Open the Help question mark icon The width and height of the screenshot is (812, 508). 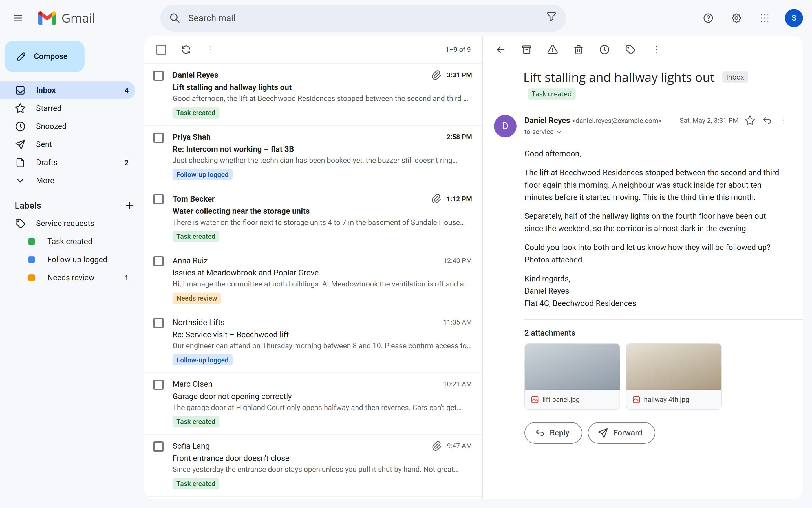pos(708,18)
